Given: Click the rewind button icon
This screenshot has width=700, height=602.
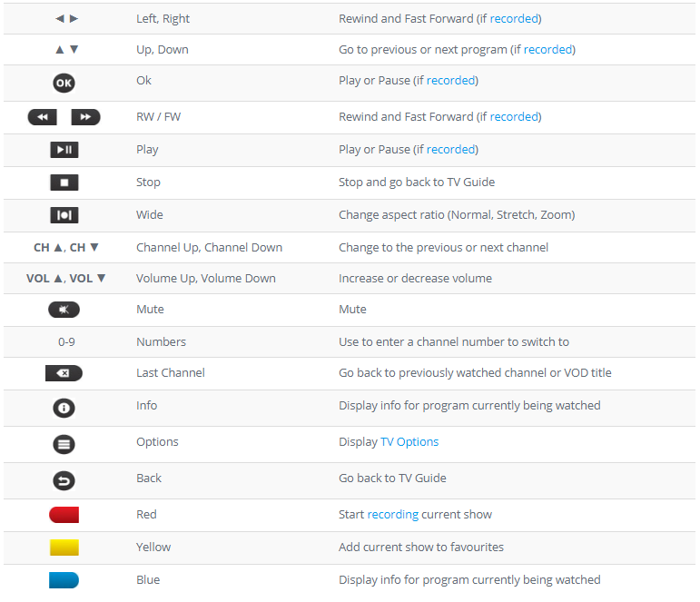Looking at the screenshot, I should pyautogui.click(x=43, y=117).
